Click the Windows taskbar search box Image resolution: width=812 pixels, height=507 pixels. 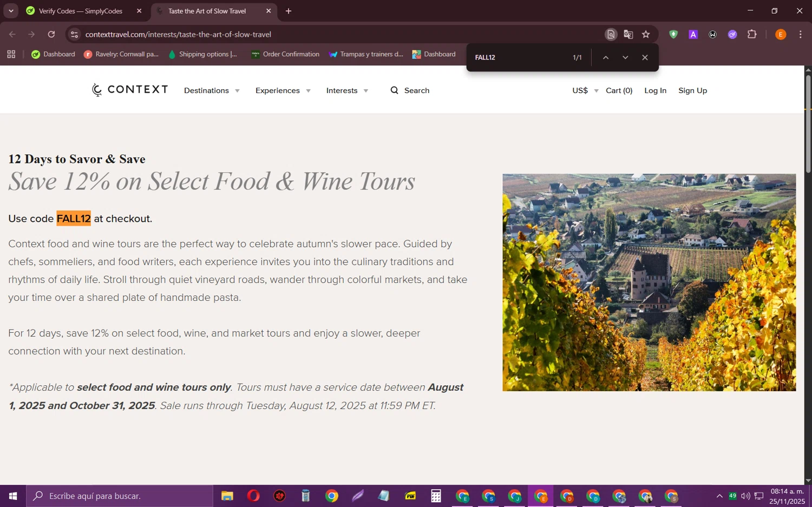click(120, 496)
